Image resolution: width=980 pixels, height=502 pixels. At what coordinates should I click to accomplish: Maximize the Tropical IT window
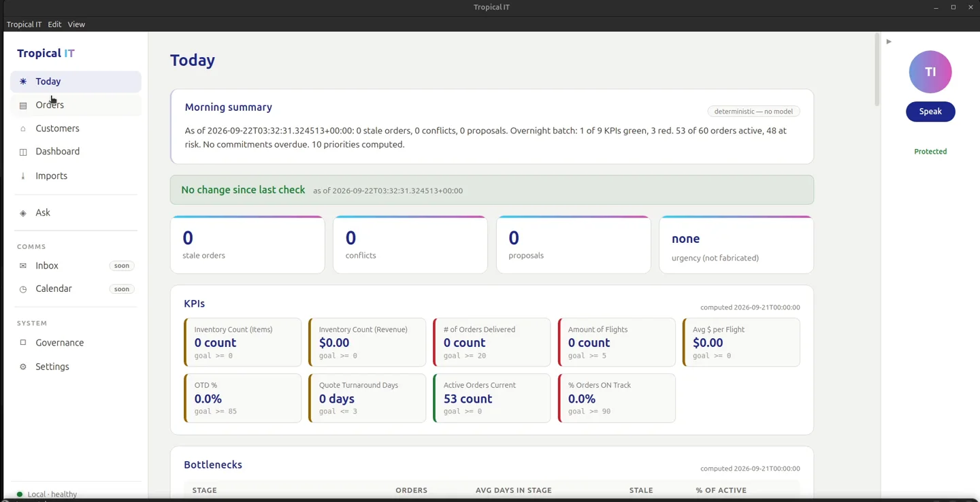(953, 7)
